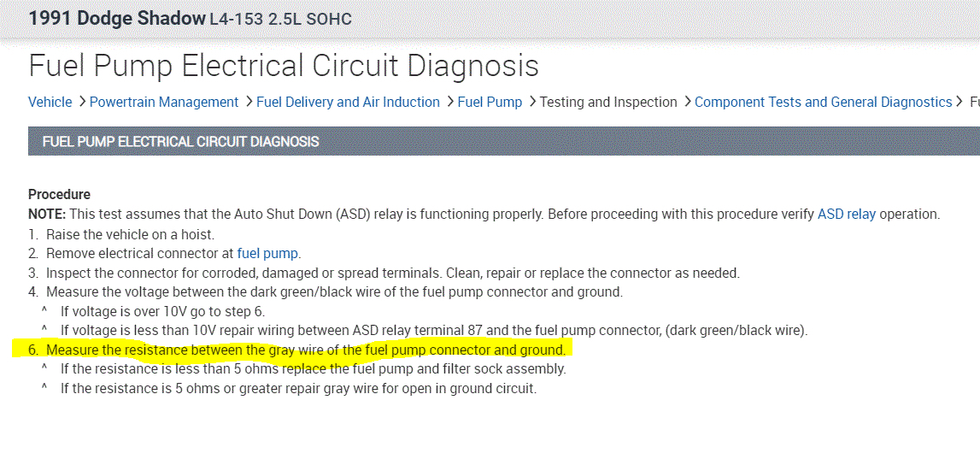Open the Fuel Pump breadcrumb link
Screen dimensions: 980x453
(x=490, y=102)
